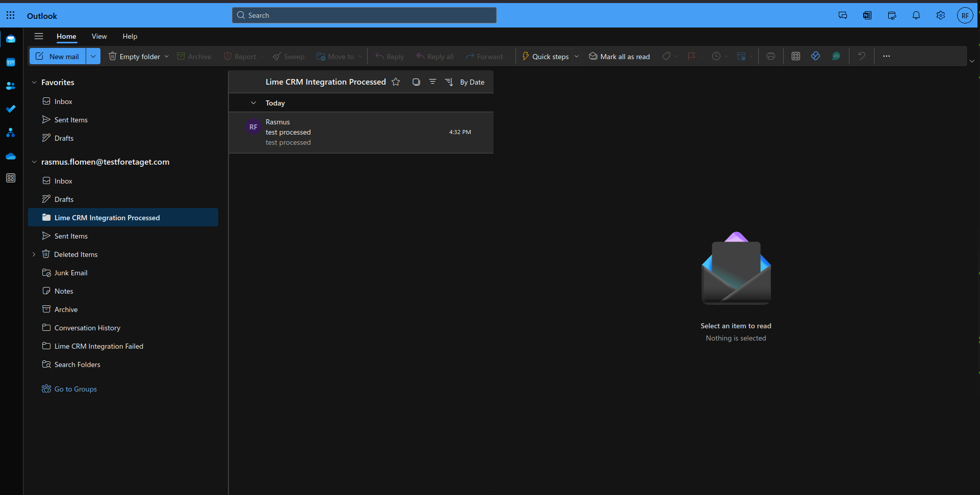Open the To Do checkmark app
980x495 pixels.
(x=11, y=109)
